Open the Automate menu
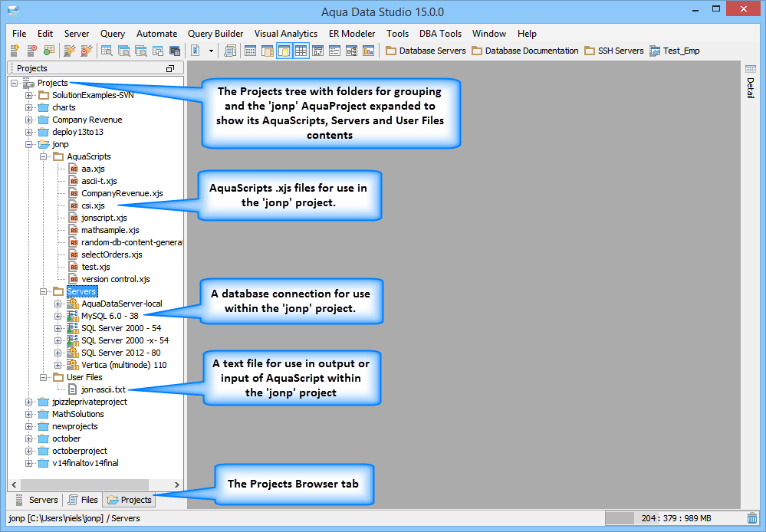This screenshot has width=766, height=532. coord(157,34)
